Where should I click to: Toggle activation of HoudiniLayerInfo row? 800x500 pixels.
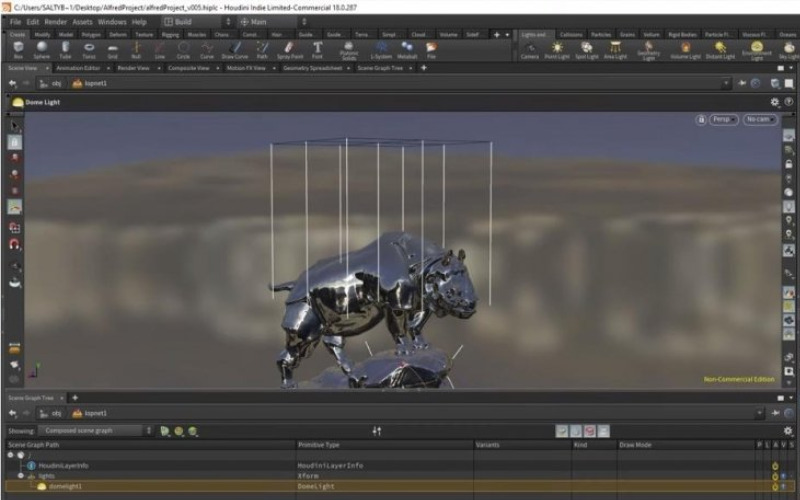[x=775, y=466]
